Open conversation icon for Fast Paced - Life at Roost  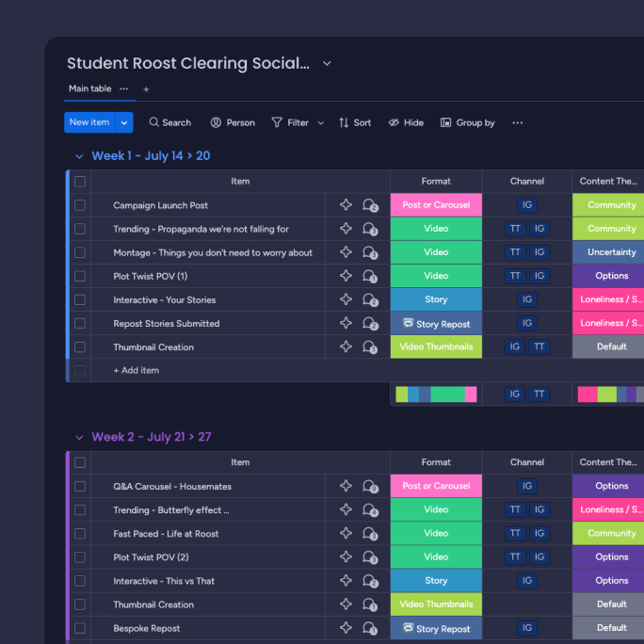370,534
